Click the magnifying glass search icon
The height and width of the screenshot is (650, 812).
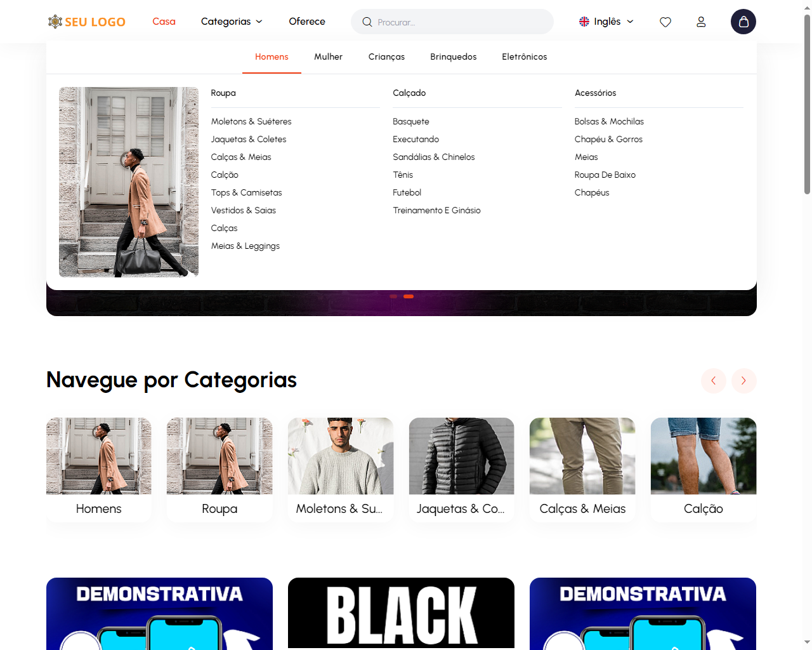(x=367, y=22)
